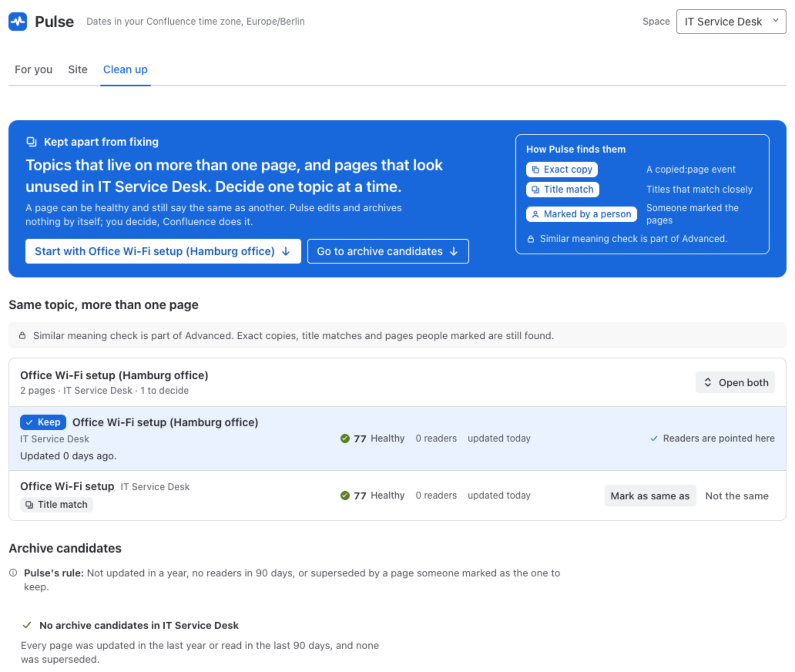Screen dimensions: 795x672
Task: Switch to the For you tab
Action: point(34,69)
